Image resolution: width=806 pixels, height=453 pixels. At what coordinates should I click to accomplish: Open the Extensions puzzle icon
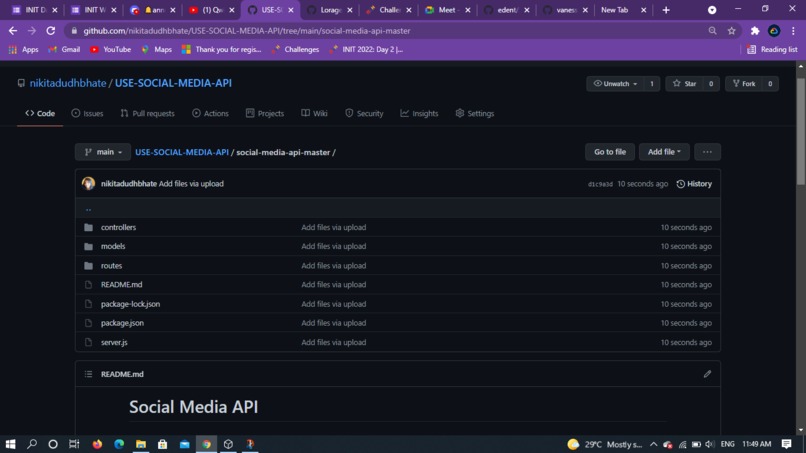pos(755,31)
